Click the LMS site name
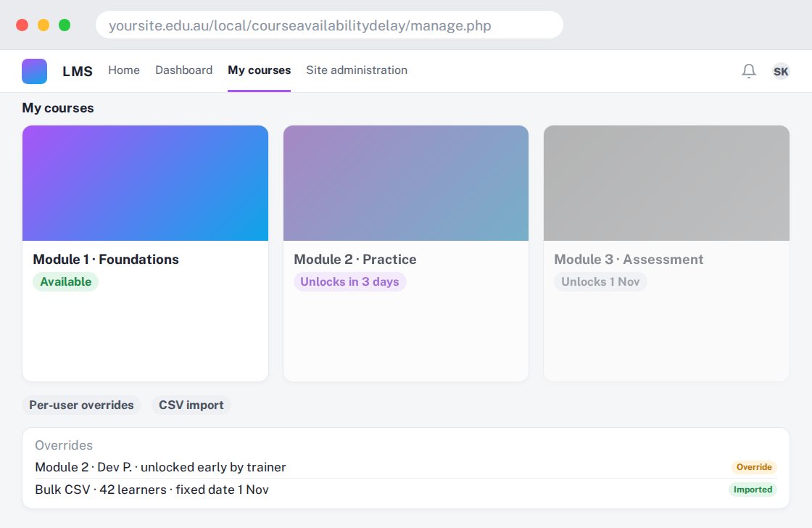 78,71
